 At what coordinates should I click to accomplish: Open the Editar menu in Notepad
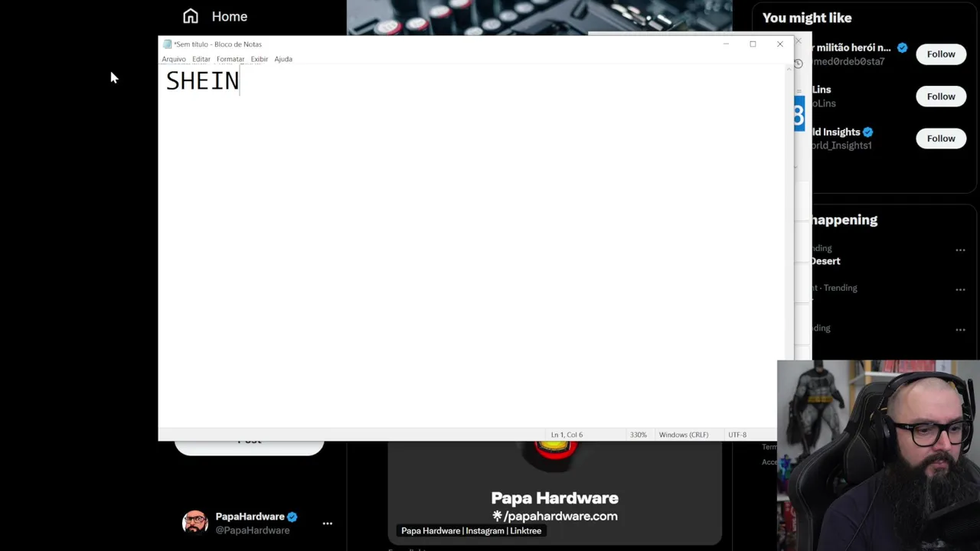(201, 59)
